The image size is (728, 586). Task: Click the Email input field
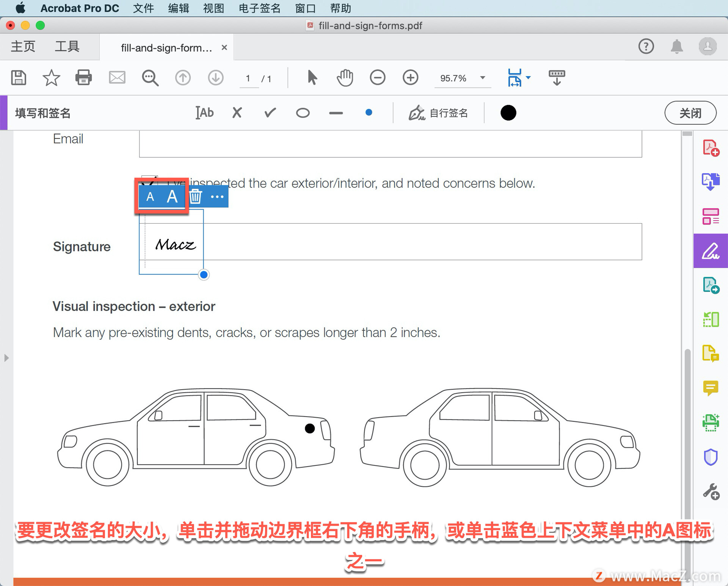pyautogui.click(x=391, y=144)
